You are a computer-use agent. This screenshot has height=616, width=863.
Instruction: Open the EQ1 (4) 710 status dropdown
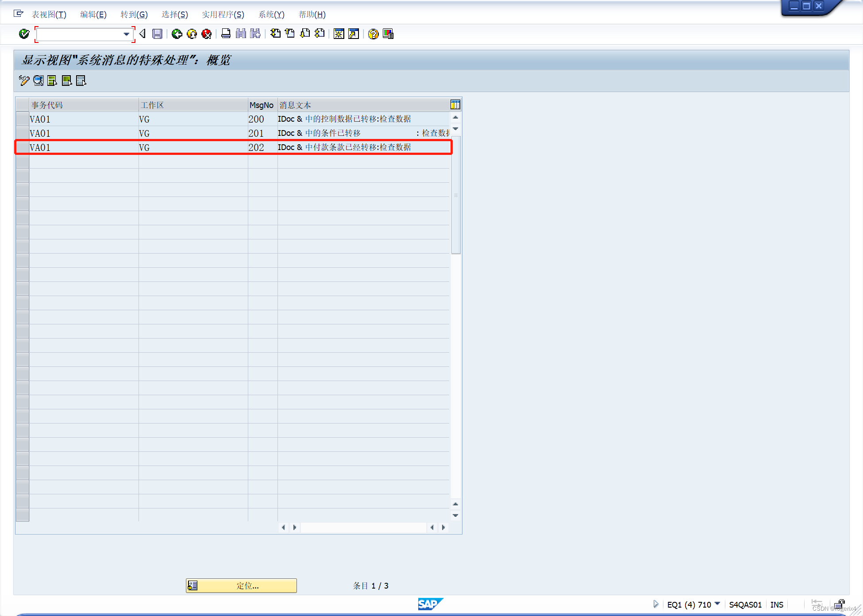(717, 604)
